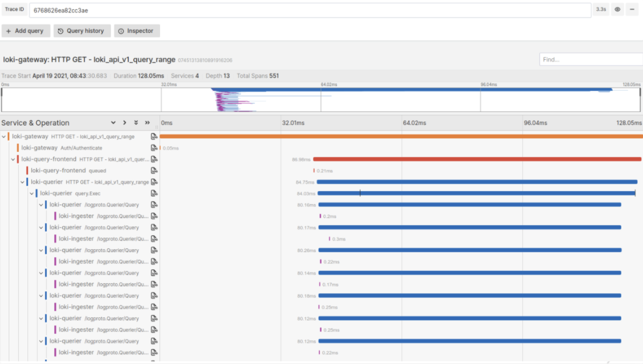643x364 pixels.
Task: Click the 3.3s query time button
Action: [x=601, y=10]
